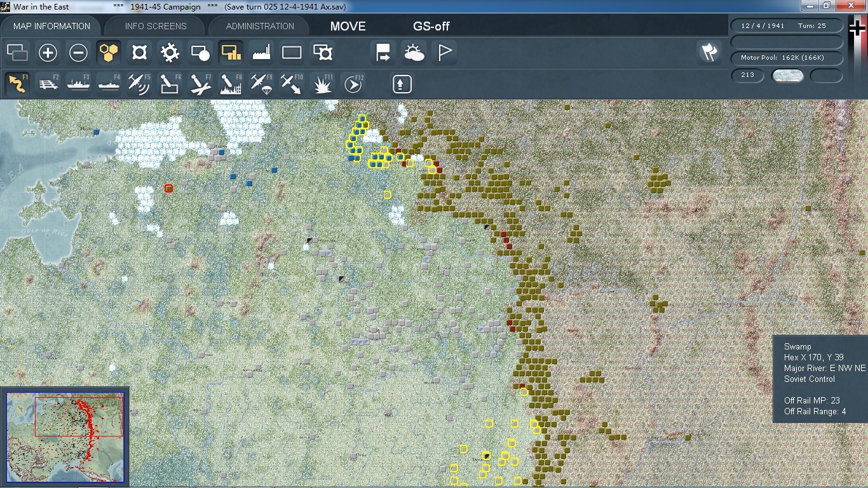Viewport: 868px width, 488px height.
Task: Select the F1 move mode icon
Action: [x=18, y=84]
